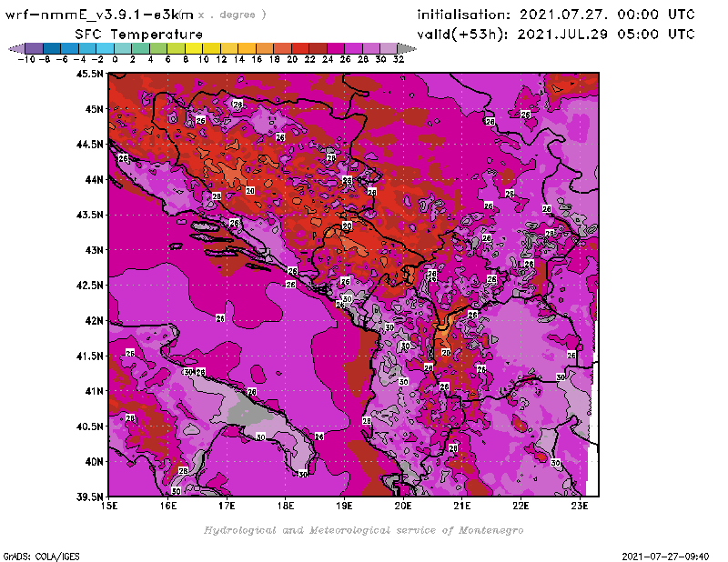The image size is (728, 562).
Task: Click the 43.5N latitude axis label
Action: coord(89,215)
